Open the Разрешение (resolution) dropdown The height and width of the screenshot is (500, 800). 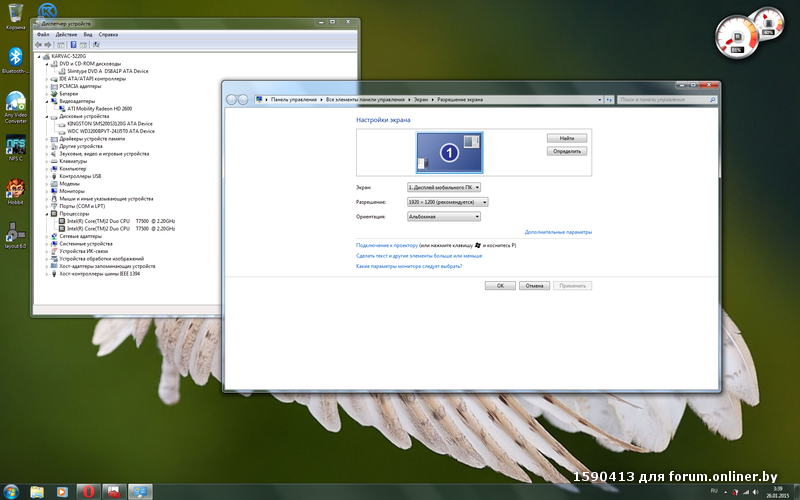[x=444, y=202]
